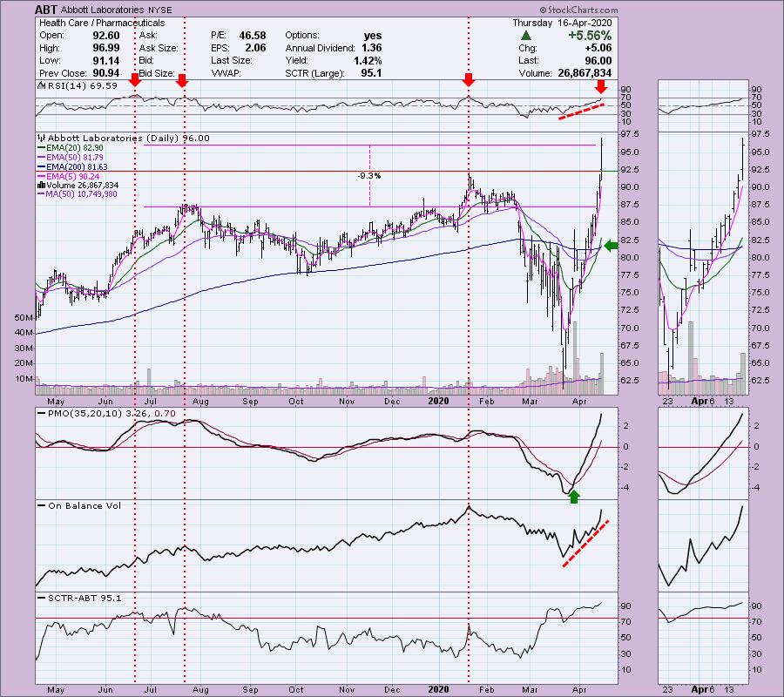Click the VWAP label in the header
The width and height of the screenshot is (784, 697).
point(226,73)
